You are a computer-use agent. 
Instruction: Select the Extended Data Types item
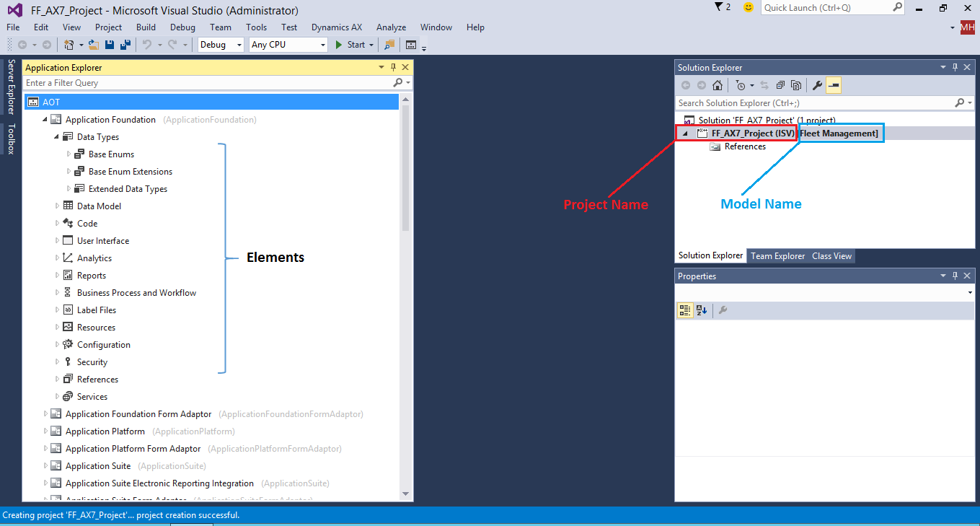click(x=128, y=189)
